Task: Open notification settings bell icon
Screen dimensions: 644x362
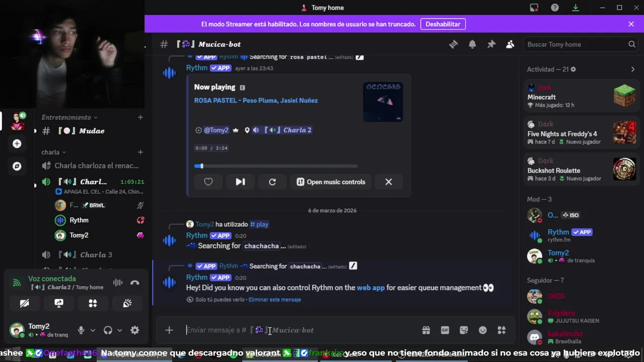Action: tap(472, 44)
